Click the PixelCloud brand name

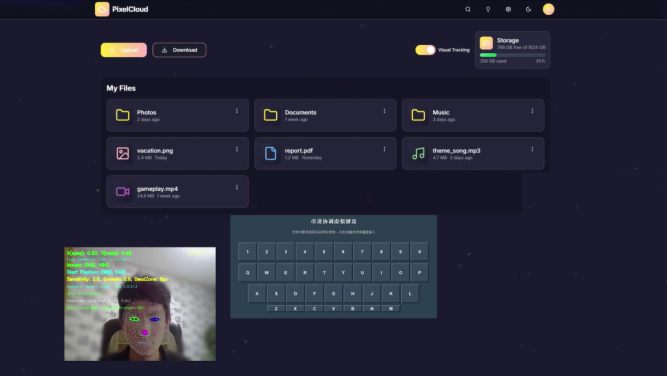coord(130,9)
